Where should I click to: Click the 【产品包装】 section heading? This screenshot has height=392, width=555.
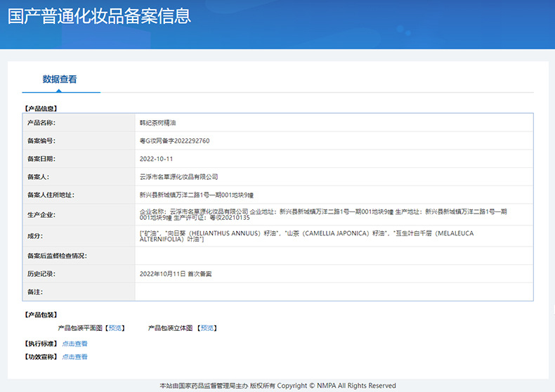41,315
